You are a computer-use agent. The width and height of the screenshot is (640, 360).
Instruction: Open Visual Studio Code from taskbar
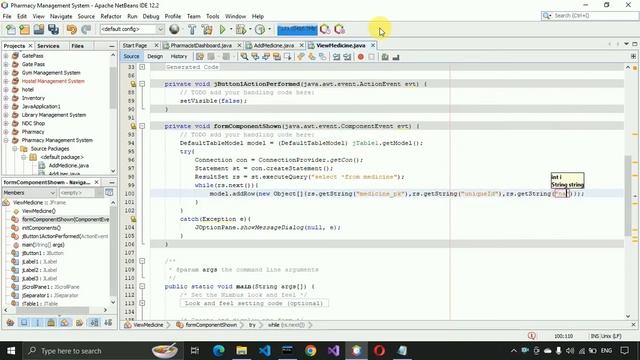(264, 351)
